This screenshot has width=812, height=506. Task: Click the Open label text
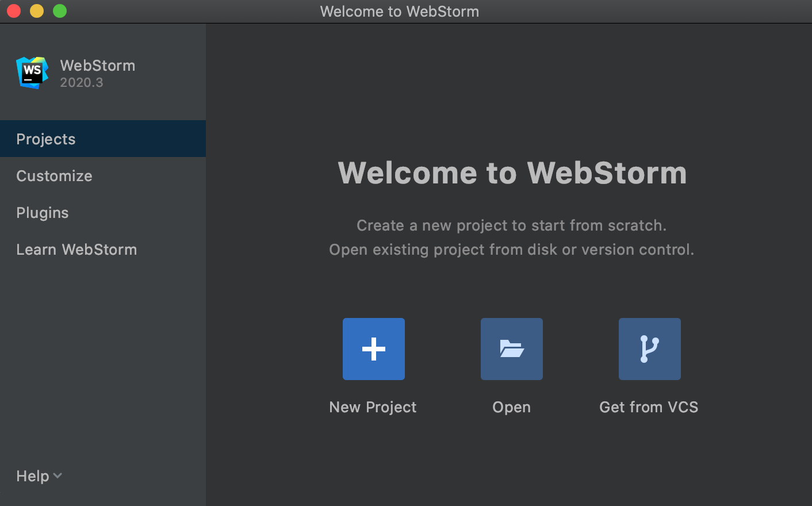coord(511,407)
